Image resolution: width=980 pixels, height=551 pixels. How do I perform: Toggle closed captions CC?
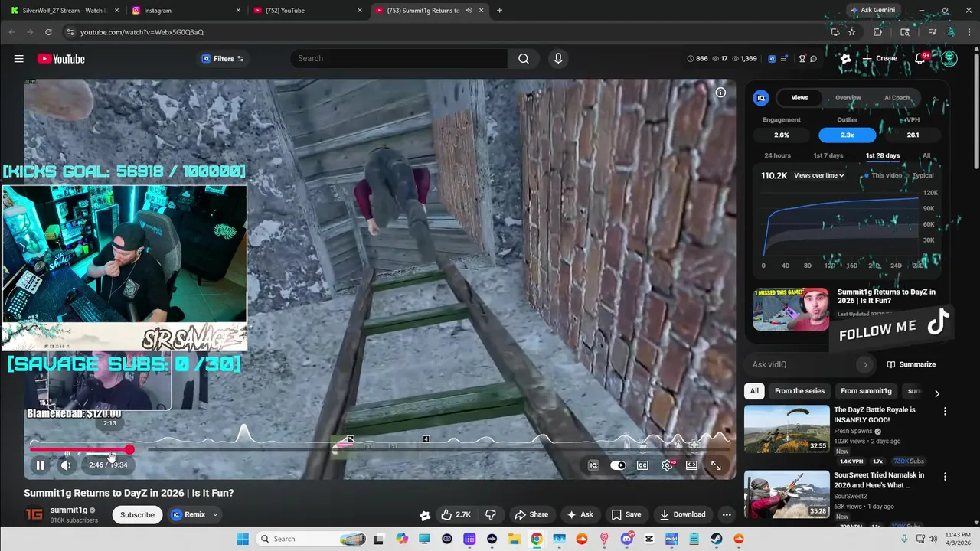click(x=643, y=465)
